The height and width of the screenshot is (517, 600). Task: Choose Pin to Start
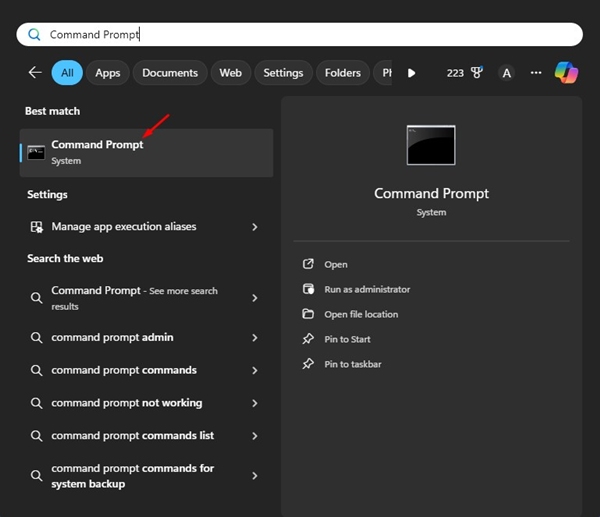coord(347,339)
